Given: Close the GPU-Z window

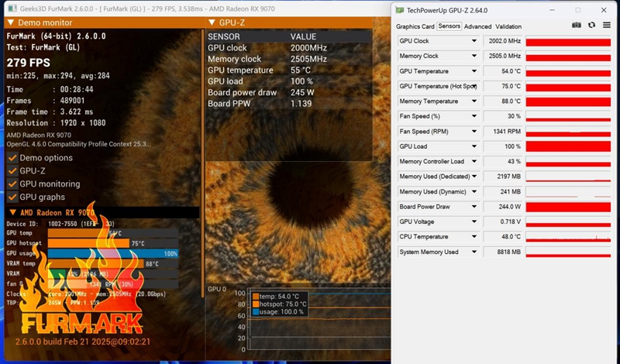Looking at the screenshot, I should pyautogui.click(x=604, y=10).
